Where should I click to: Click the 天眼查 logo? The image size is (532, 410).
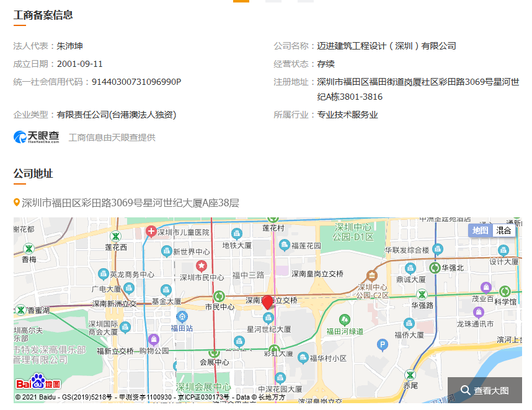[x=37, y=137]
